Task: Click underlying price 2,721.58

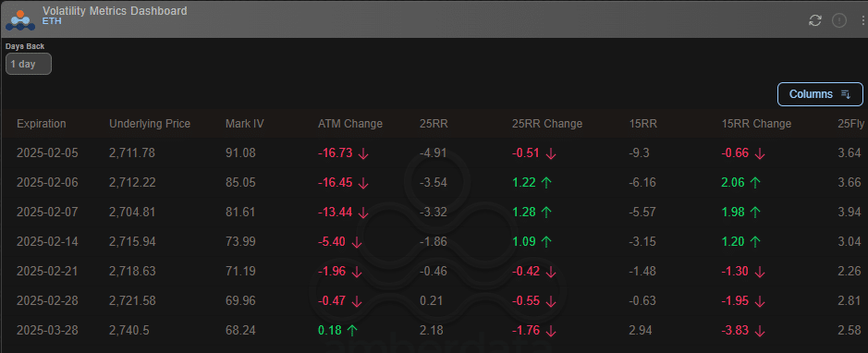Action: click(133, 301)
